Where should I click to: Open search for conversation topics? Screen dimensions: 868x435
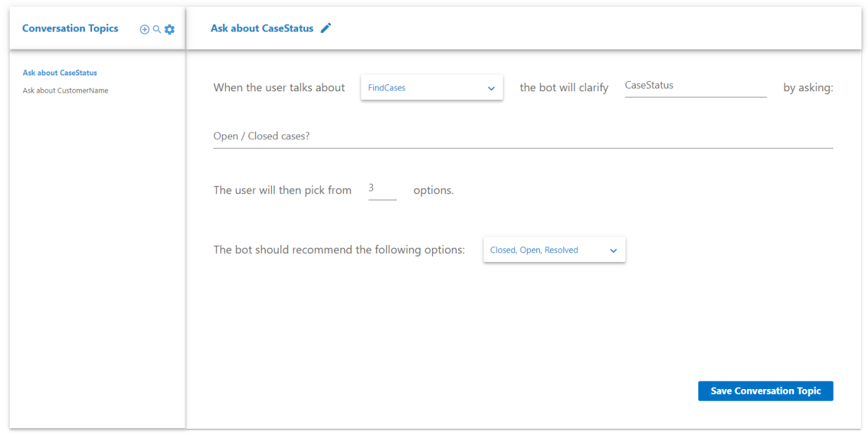(x=157, y=30)
